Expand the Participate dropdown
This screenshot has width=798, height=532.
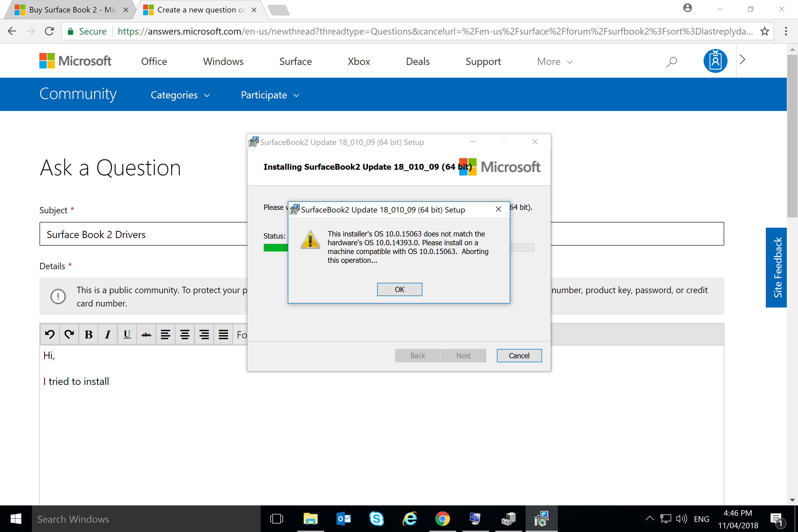[270, 95]
